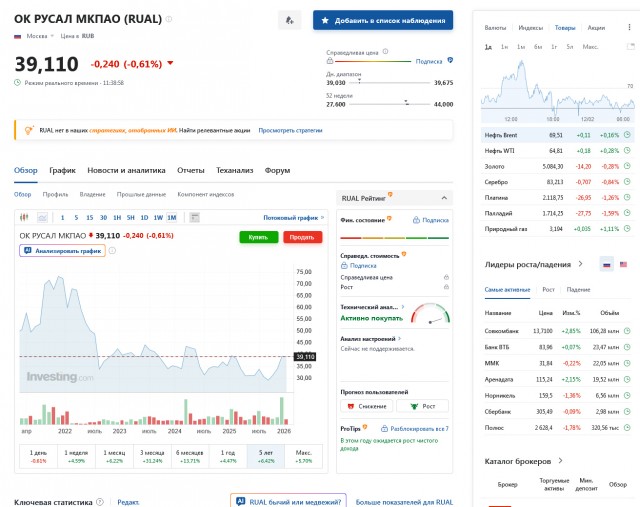Click the help icon next to Ключевая статистика

click(100, 502)
